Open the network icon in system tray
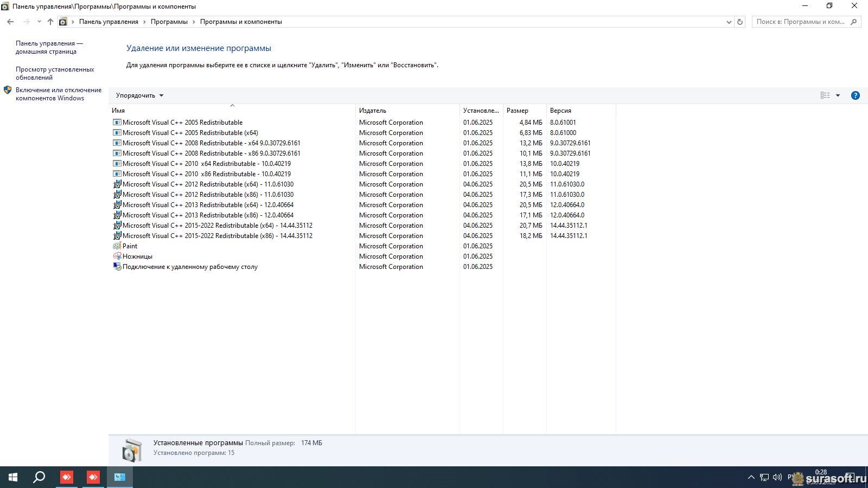The height and width of the screenshot is (488, 868). tap(764, 477)
